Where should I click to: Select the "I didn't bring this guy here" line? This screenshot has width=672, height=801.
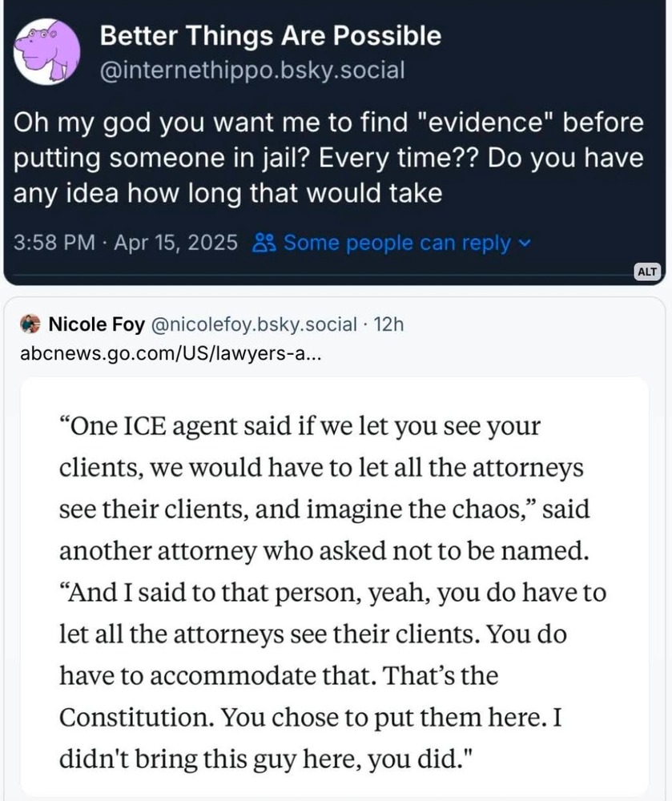point(268,759)
